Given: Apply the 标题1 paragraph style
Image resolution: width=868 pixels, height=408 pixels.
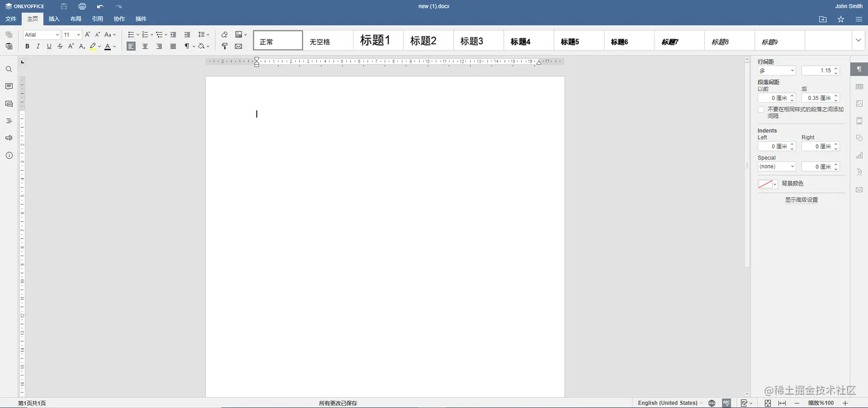Looking at the screenshot, I should (376, 40).
